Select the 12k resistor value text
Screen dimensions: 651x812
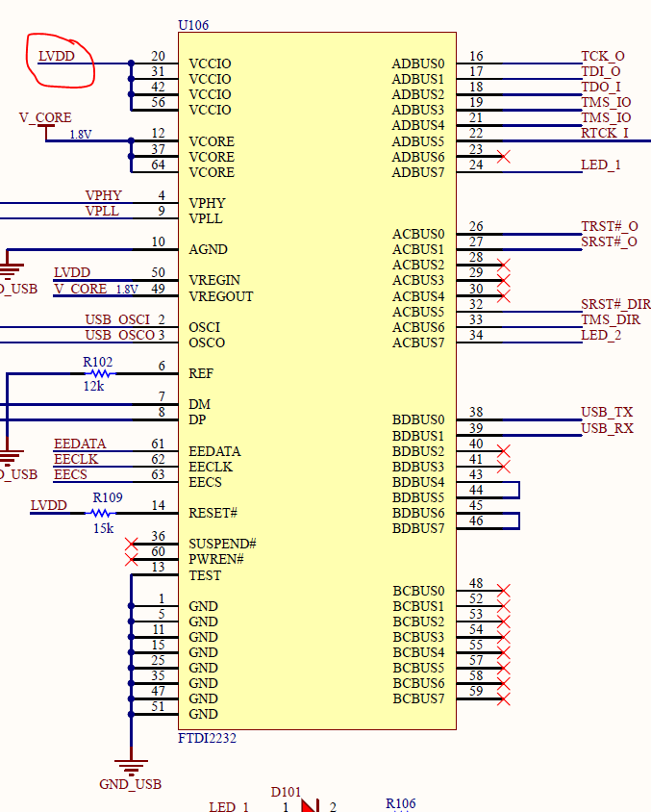pos(93,386)
